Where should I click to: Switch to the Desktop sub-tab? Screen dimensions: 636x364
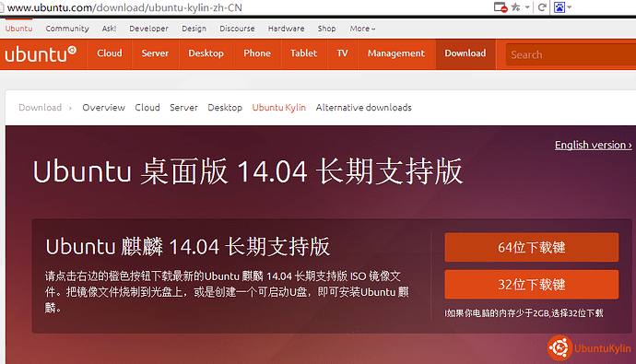[225, 108]
